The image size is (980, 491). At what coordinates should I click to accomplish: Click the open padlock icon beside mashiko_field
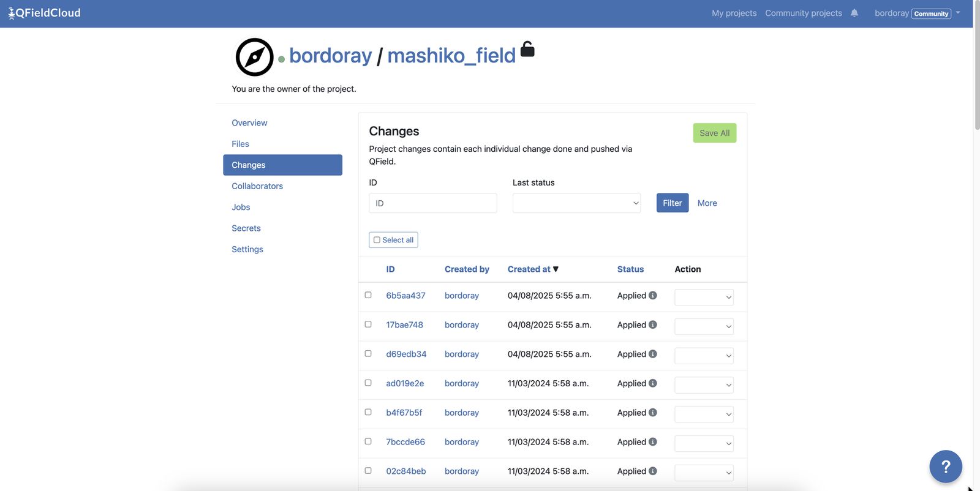527,49
